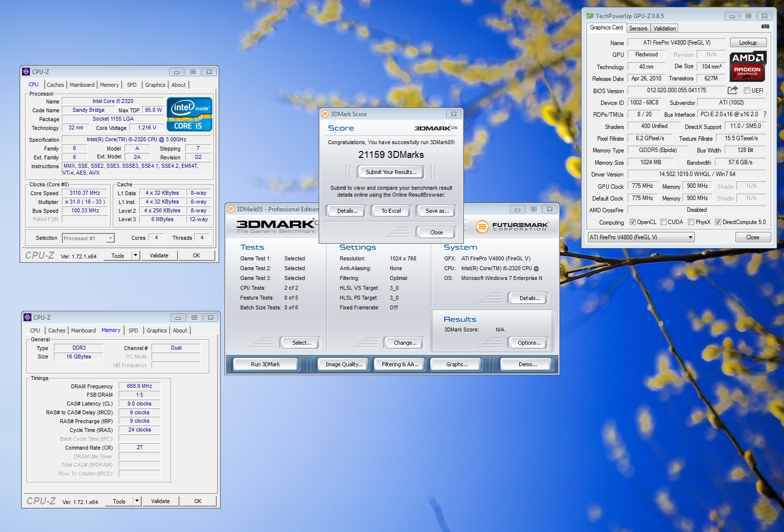Toggle the DirectCompute 5.0 checkbox

pyautogui.click(x=718, y=222)
